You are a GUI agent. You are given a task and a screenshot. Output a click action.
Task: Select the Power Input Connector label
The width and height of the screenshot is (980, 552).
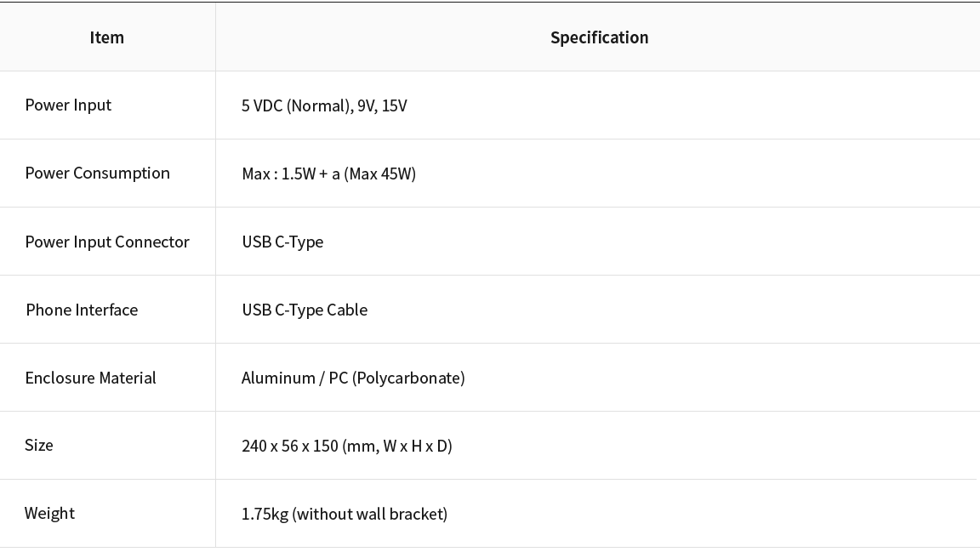pos(107,242)
